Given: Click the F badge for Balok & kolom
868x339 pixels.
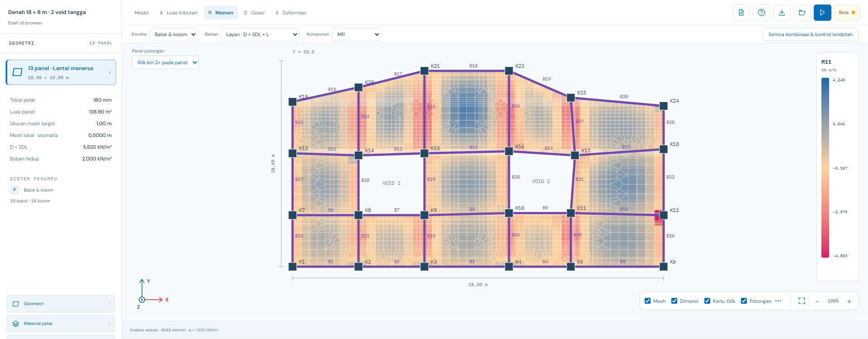Looking at the screenshot, I should click(14, 190).
